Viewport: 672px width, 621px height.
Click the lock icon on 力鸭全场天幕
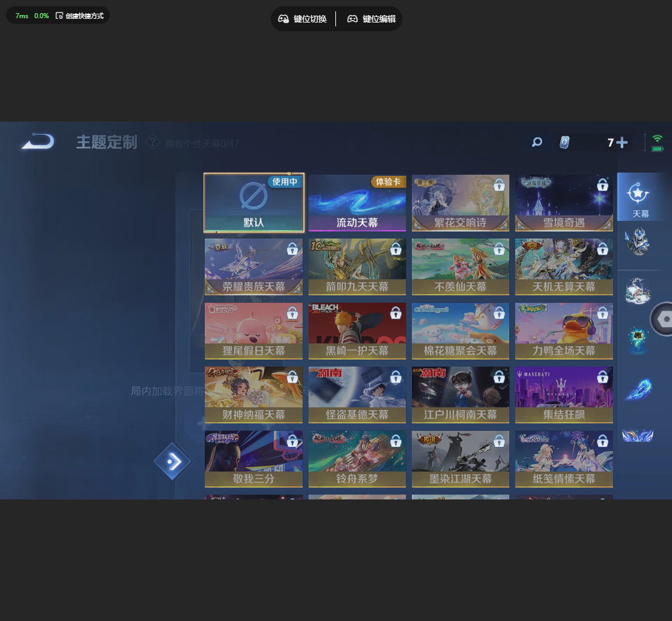click(602, 313)
